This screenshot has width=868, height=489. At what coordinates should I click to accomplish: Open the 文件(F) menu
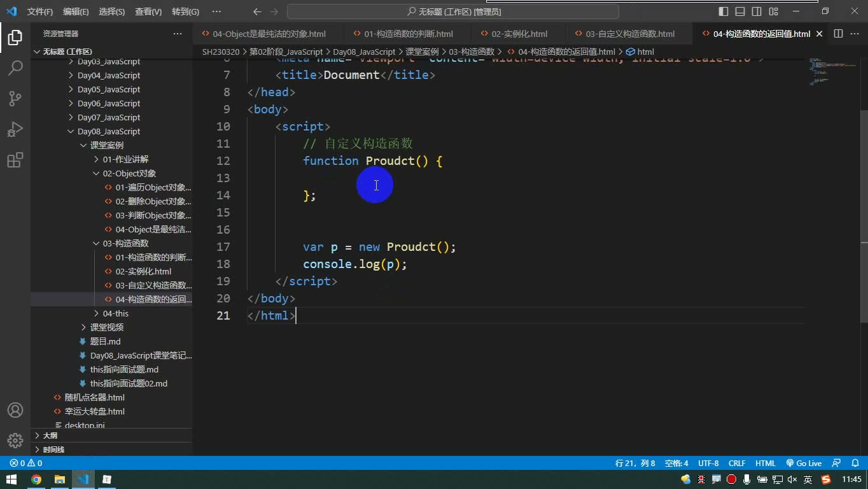point(40,11)
